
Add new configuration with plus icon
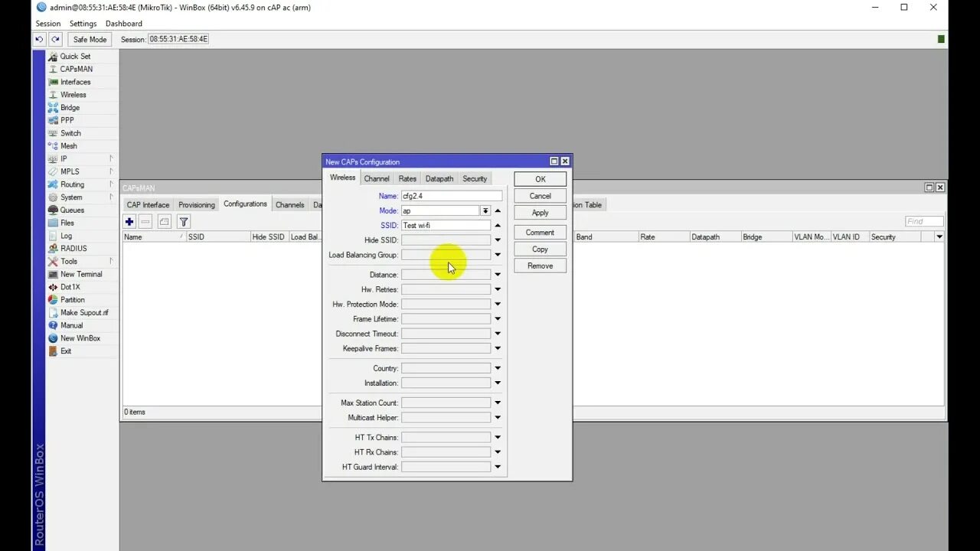129,221
